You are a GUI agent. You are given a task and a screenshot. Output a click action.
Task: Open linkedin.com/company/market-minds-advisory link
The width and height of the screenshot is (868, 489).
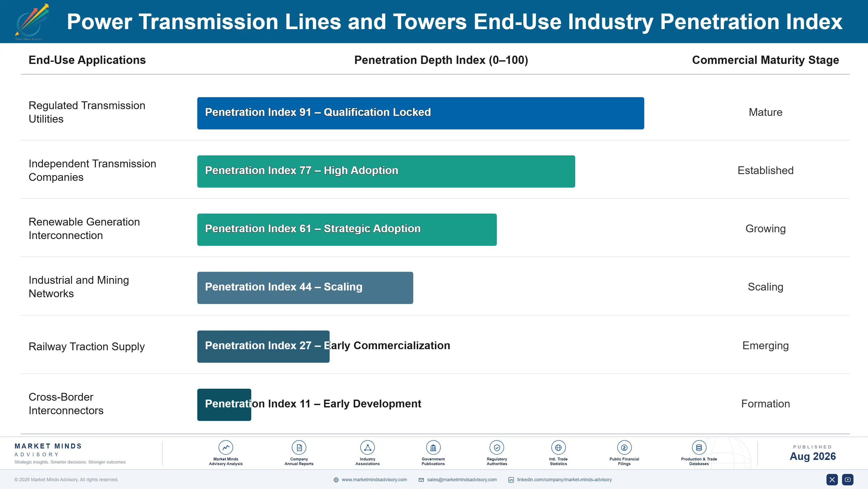tap(564, 480)
